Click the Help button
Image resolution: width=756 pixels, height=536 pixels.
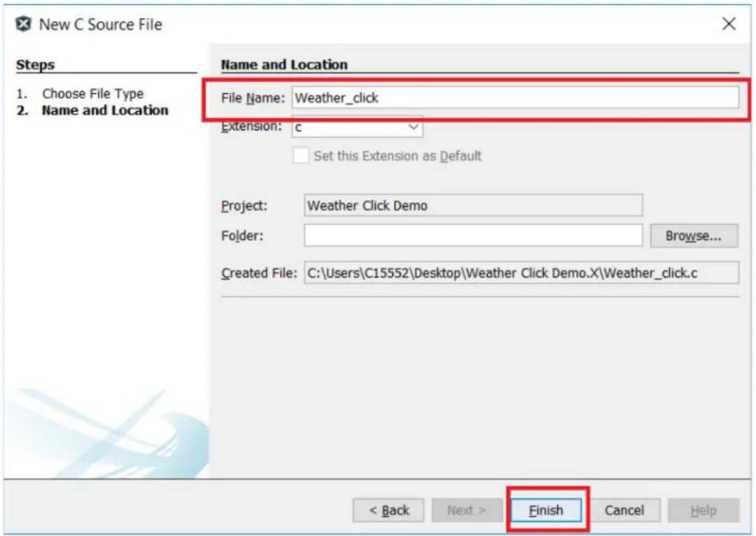(703, 510)
